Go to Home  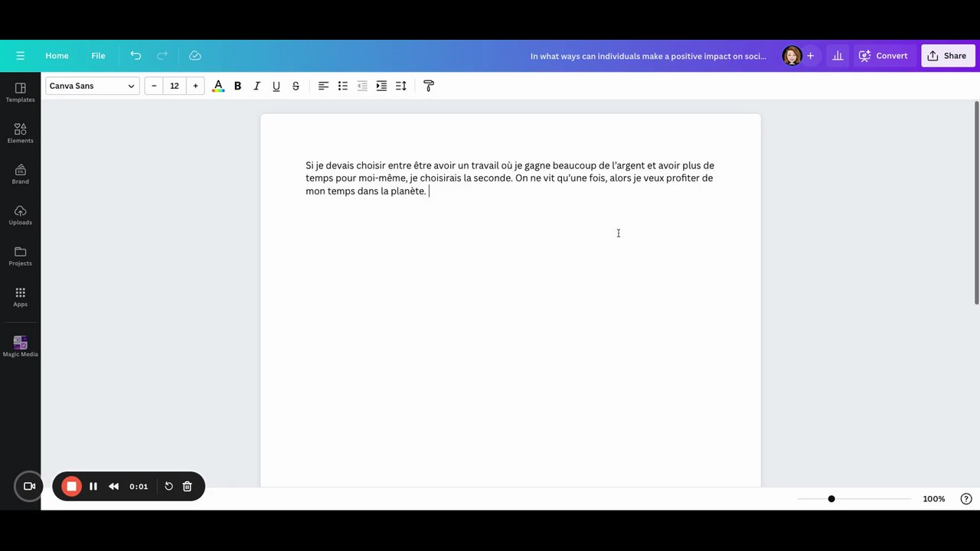57,56
